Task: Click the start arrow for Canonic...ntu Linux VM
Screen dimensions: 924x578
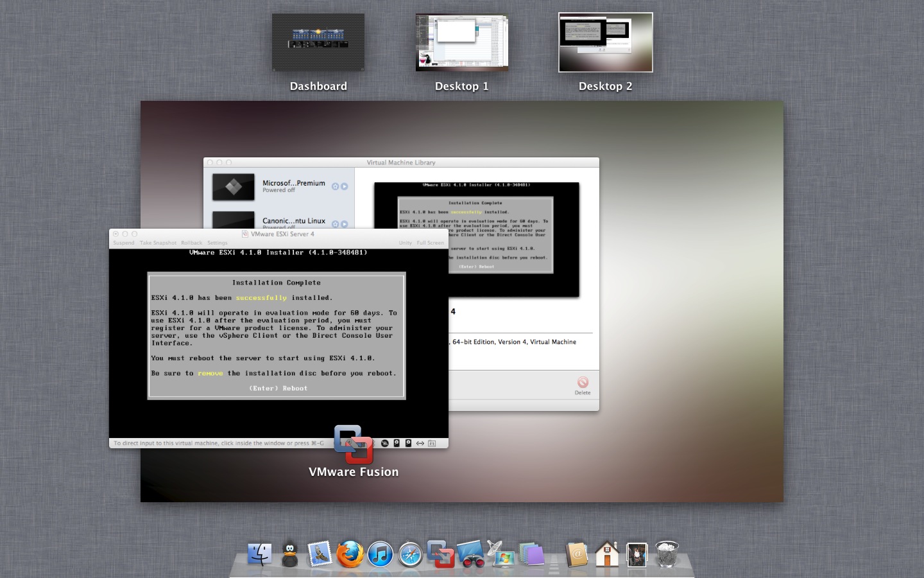Action: point(345,224)
